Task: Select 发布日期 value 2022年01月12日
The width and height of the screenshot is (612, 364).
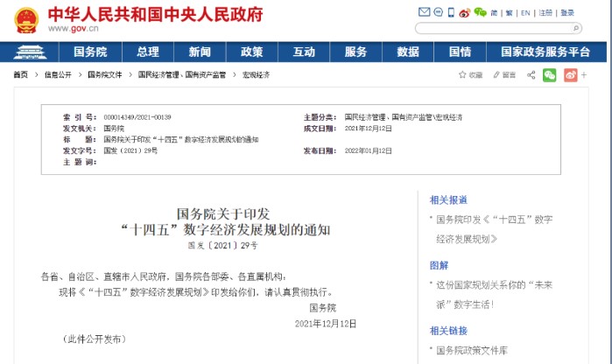Action: [x=368, y=150]
